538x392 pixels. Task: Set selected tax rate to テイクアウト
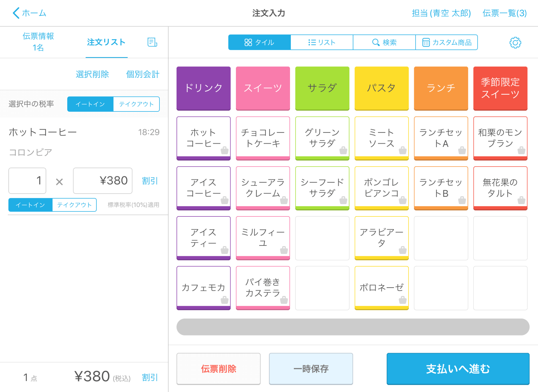(136, 104)
